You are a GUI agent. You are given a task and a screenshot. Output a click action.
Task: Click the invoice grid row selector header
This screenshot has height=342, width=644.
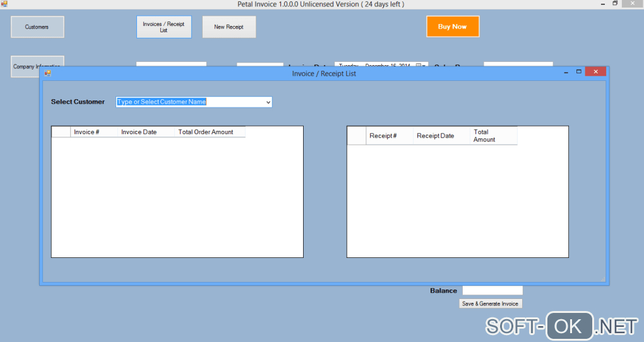point(61,132)
